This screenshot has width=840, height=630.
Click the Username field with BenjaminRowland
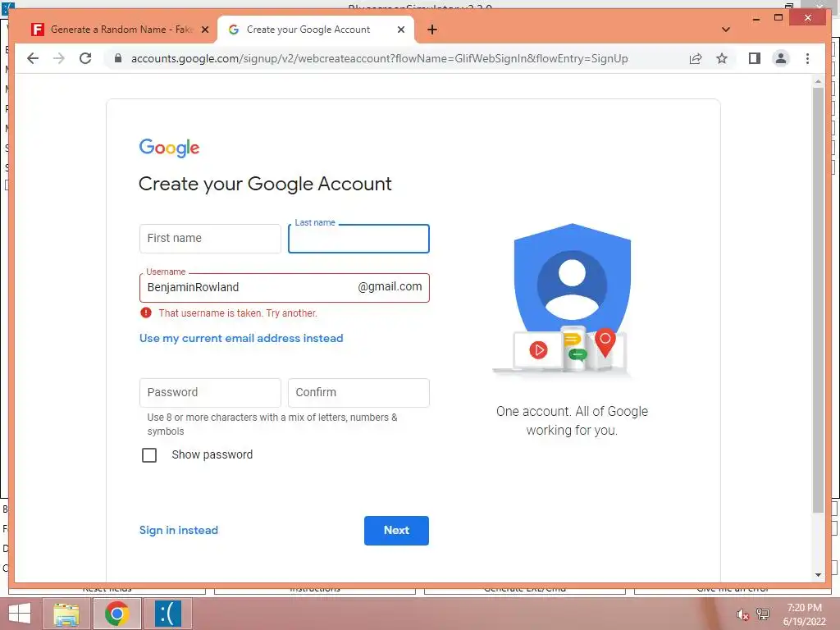pos(285,288)
